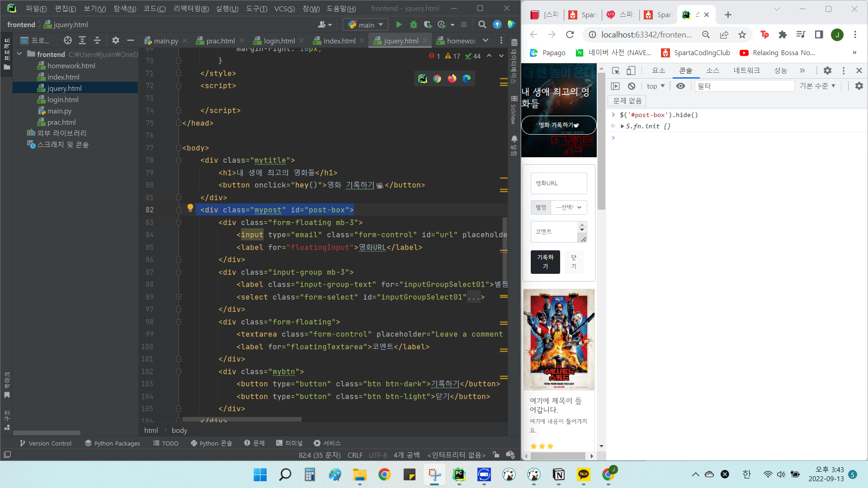Open DevTools more options menu
The width and height of the screenshot is (868, 488).
point(844,70)
